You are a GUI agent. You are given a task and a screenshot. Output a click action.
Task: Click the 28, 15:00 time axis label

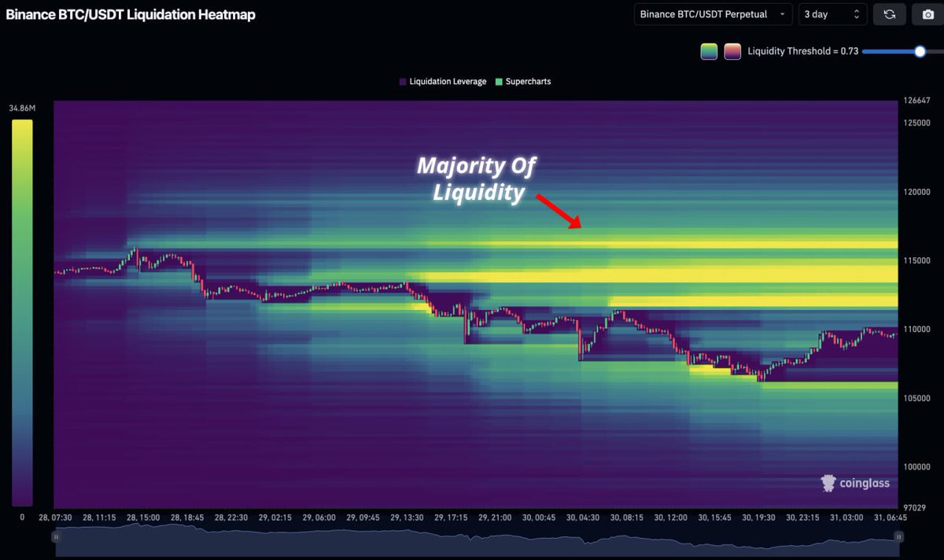[144, 518]
